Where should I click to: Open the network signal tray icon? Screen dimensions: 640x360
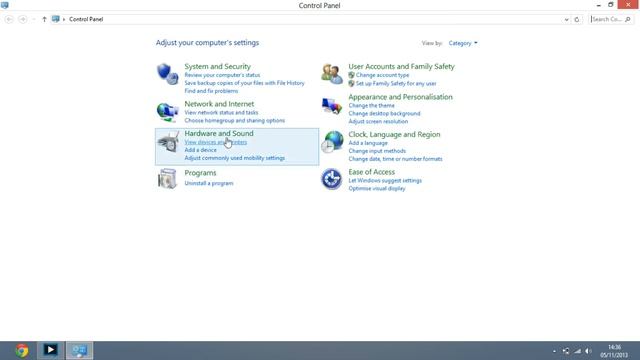pos(577,351)
